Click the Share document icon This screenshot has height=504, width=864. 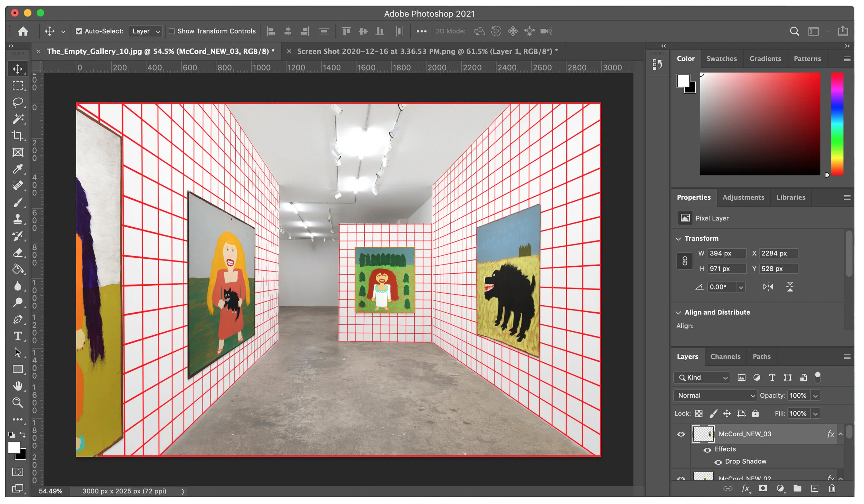(843, 31)
